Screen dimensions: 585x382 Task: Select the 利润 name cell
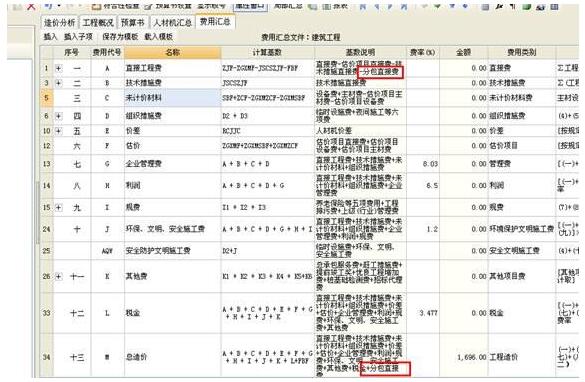point(172,185)
